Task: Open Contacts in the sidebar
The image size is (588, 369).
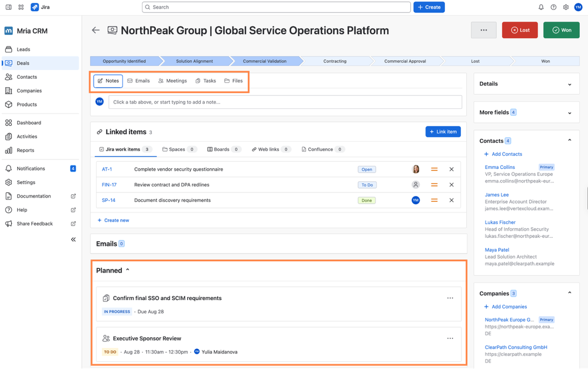Action: pos(41,77)
